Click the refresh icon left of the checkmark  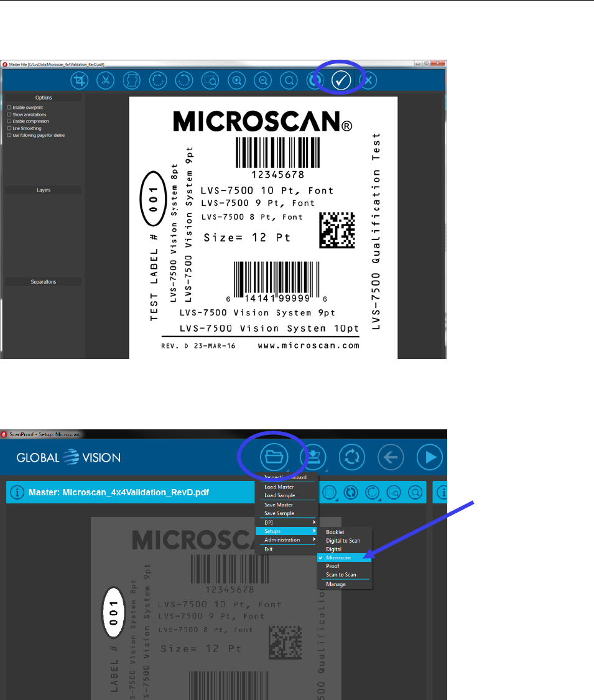315,80
